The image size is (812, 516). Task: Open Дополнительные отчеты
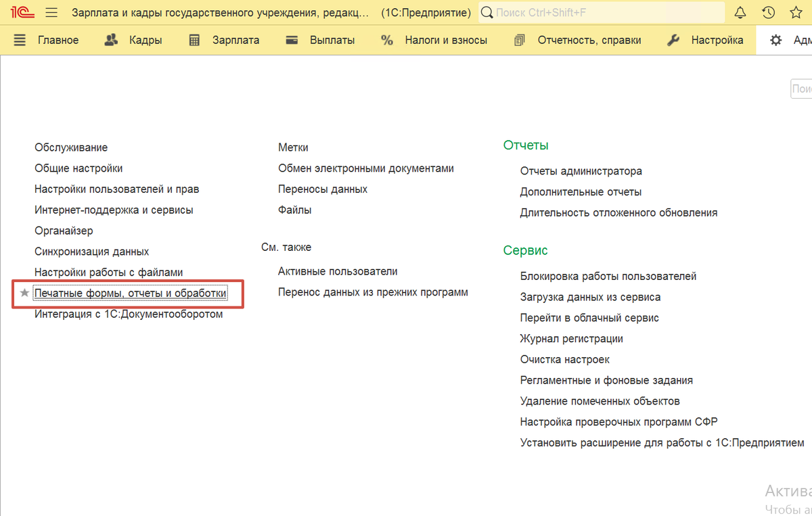581,192
